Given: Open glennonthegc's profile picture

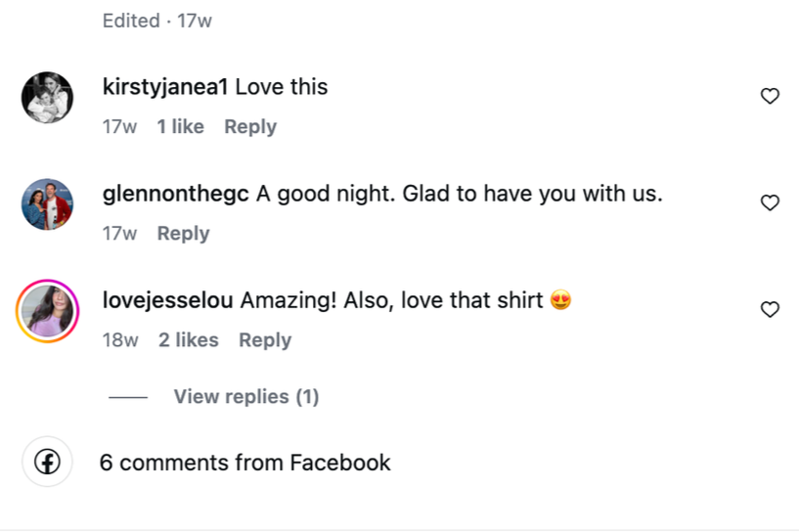Looking at the screenshot, I should click(x=47, y=204).
